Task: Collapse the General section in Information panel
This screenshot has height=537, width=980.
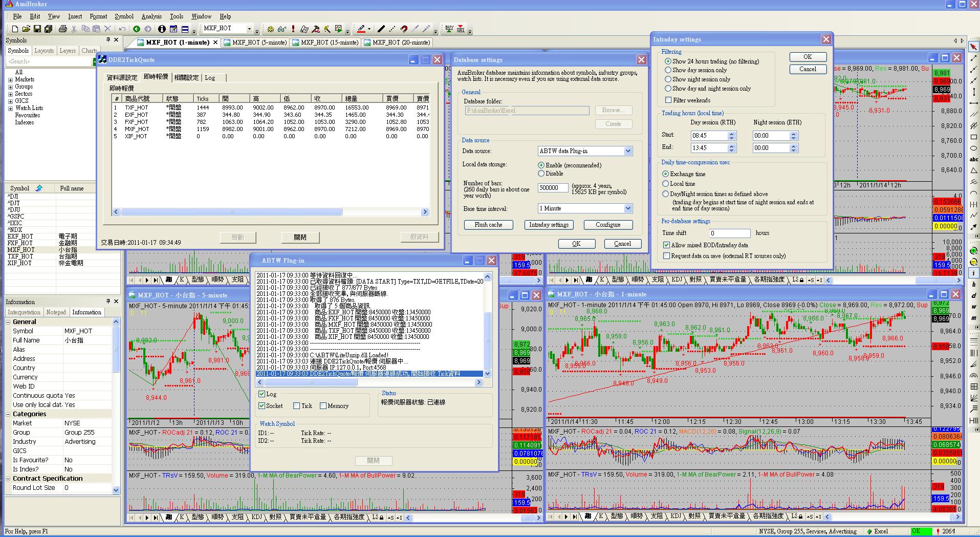Action: [x=8, y=322]
